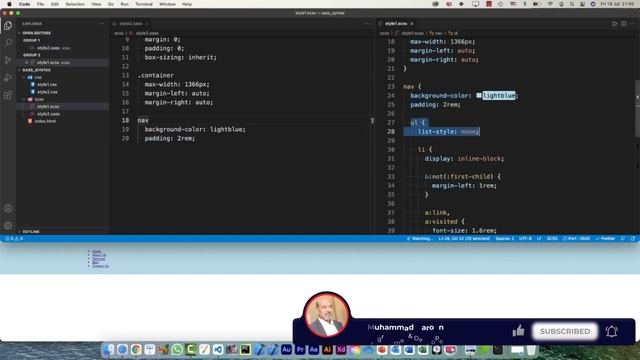Select style1.scss under the scss folder
640x360 pixels.
(x=48, y=107)
